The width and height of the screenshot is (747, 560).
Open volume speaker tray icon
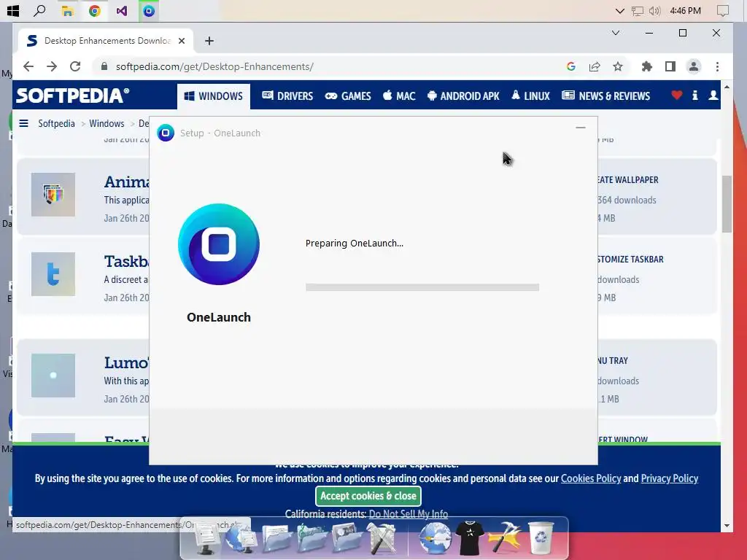tap(654, 11)
